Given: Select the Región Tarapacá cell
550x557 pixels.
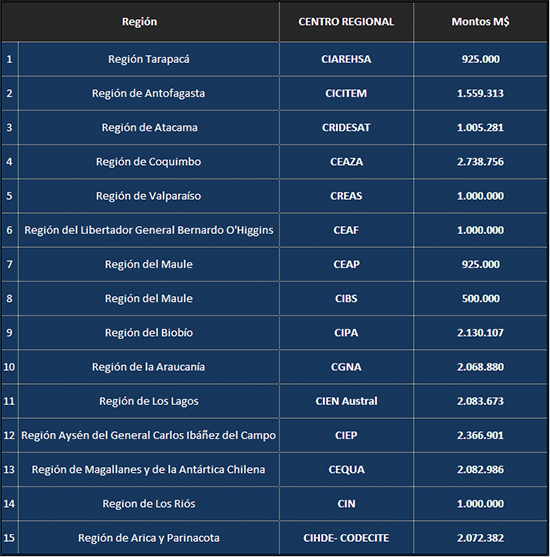Looking at the screenshot, I should click(x=149, y=59).
